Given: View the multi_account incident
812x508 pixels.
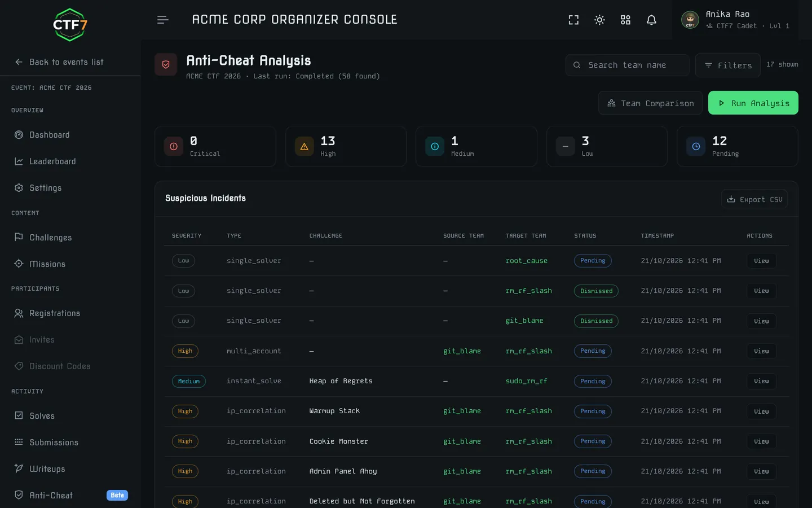Looking at the screenshot, I should pos(761,351).
